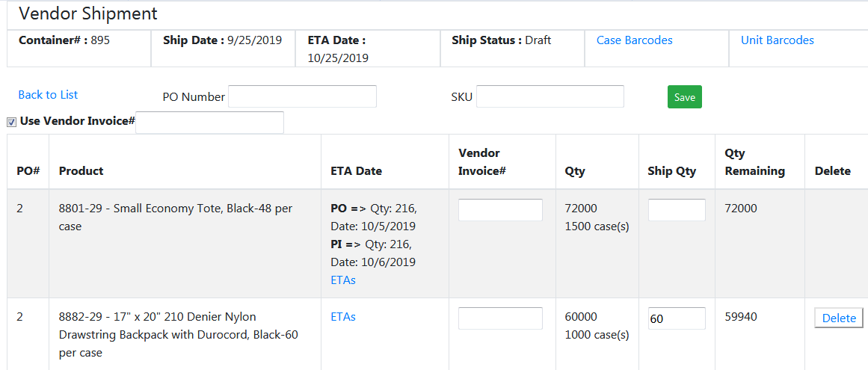Viewport: 868px width, 370px height.
Task: Click the Qty Remaining column header
Action: pyautogui.click(x=754, y=162)
